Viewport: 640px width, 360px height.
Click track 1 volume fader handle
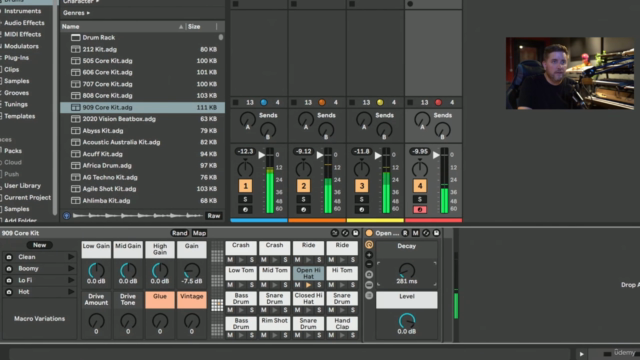coord(262,155)
